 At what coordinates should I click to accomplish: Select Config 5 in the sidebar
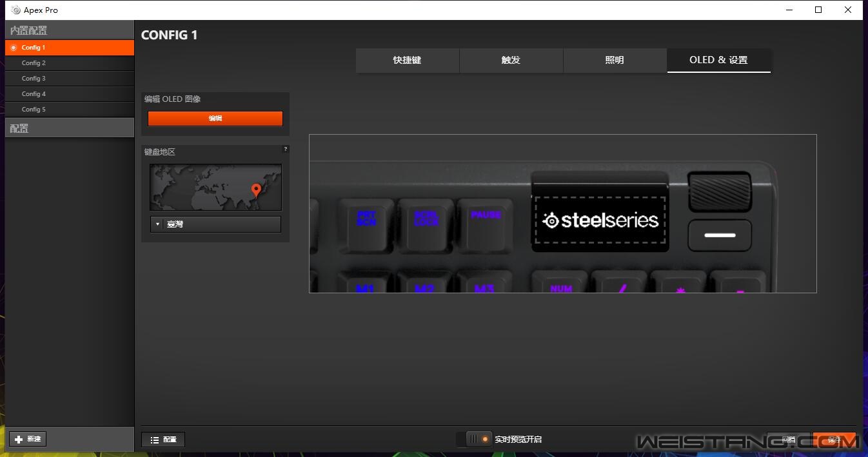coord(70,110)
